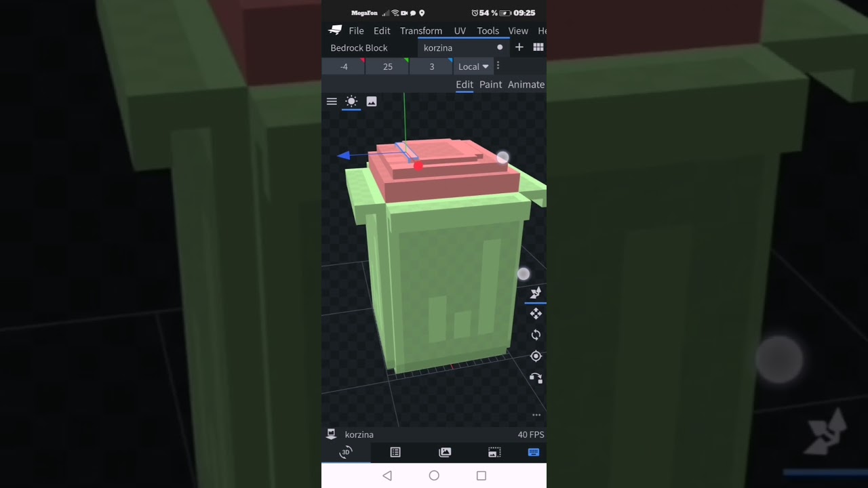
Task: Switch to Paint mode
Action: pyautogui.click(x=490, y=85)
